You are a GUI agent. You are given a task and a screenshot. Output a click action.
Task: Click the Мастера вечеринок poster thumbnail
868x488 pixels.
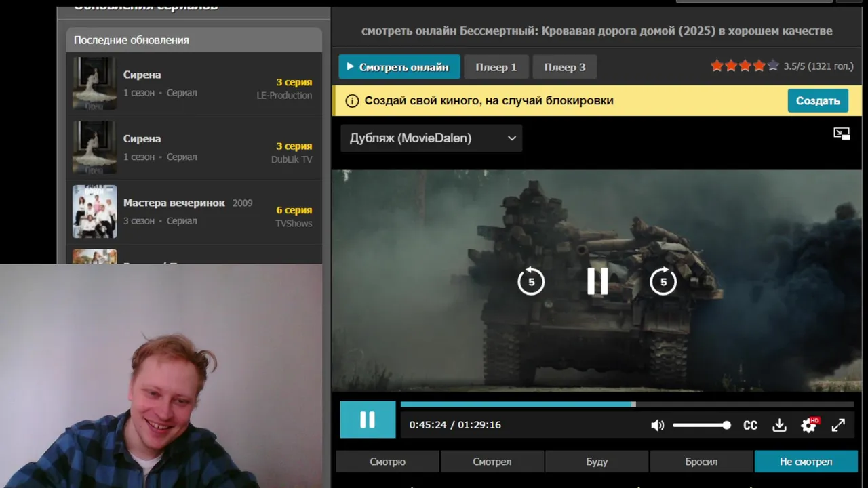tap(95, 211)
